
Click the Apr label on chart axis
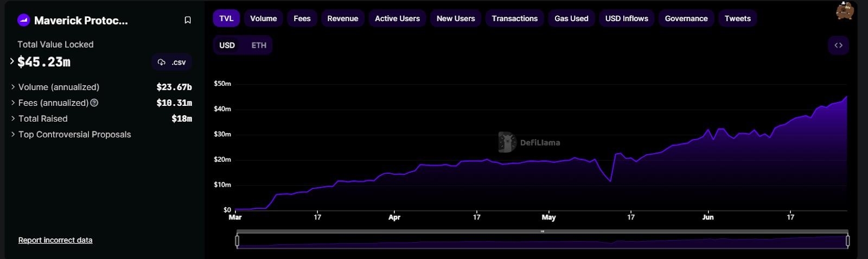point(394,217)
